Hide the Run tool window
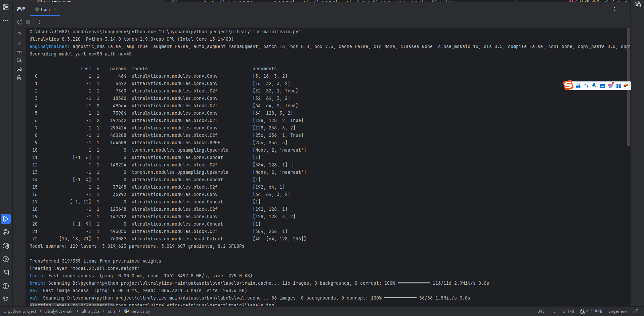644x316 pixels. [623, 9]
